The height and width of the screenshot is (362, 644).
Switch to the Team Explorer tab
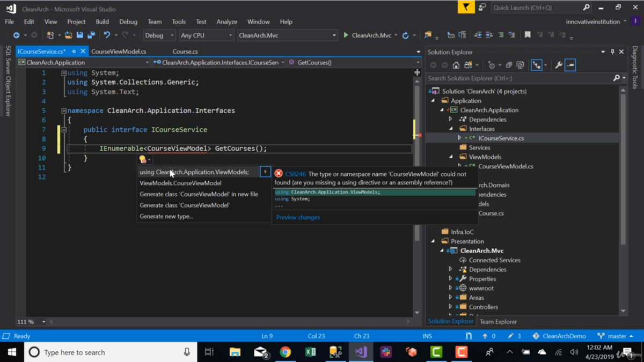498,322
